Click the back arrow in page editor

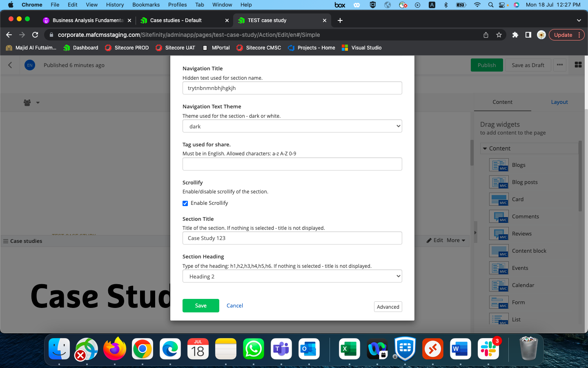point(10,65)
